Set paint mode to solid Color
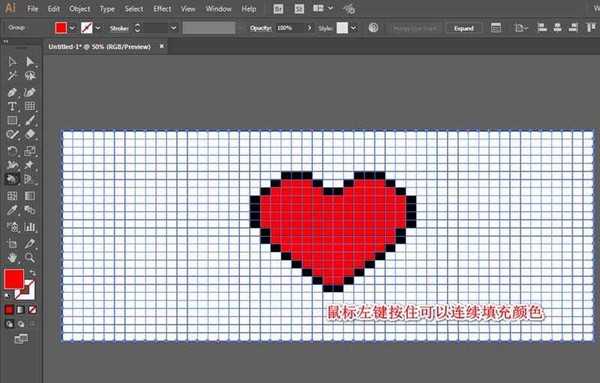The width and height of the screenshot is (600, 383). [9, 310]
